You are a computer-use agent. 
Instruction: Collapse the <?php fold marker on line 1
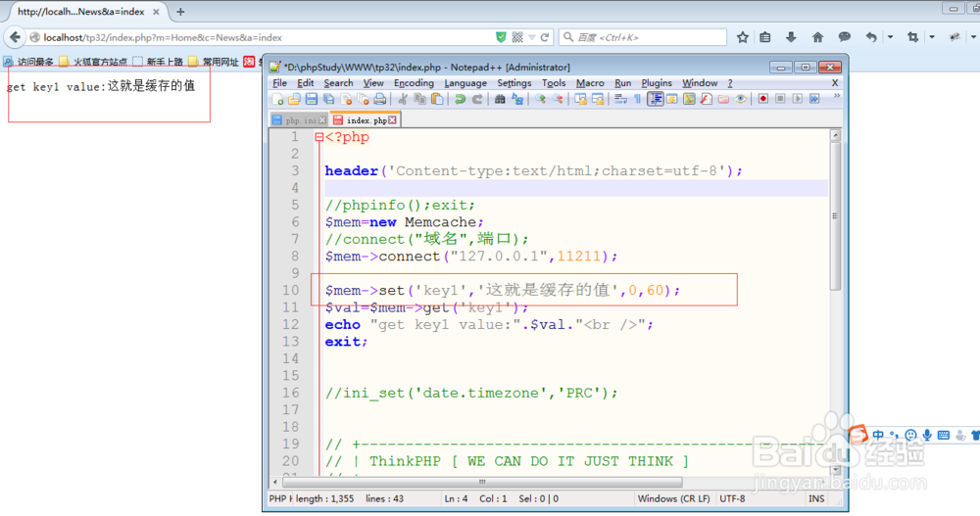click(x=318, y=137)
